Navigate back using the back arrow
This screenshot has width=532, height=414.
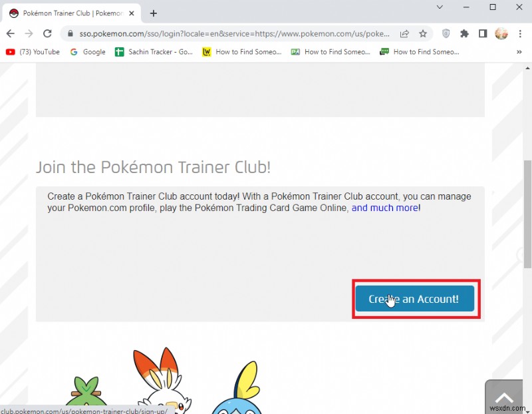11,34
